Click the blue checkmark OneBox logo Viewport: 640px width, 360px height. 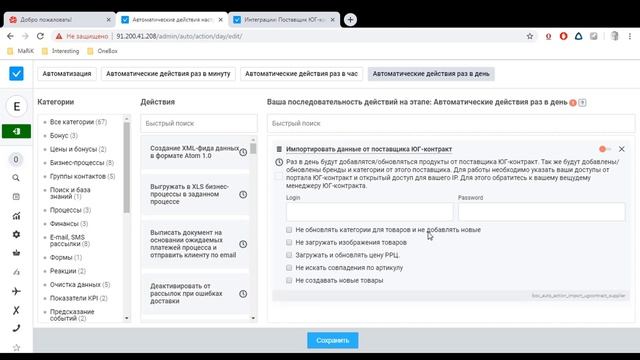click(16, 74)
